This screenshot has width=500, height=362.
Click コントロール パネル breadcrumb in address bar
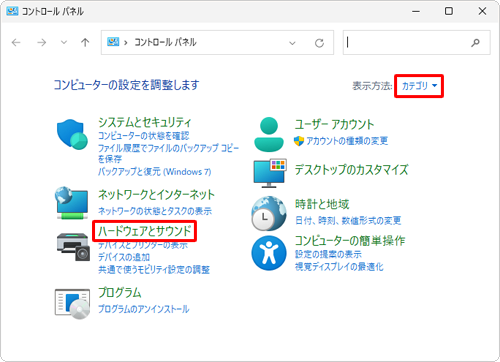(x=165, y=42)
